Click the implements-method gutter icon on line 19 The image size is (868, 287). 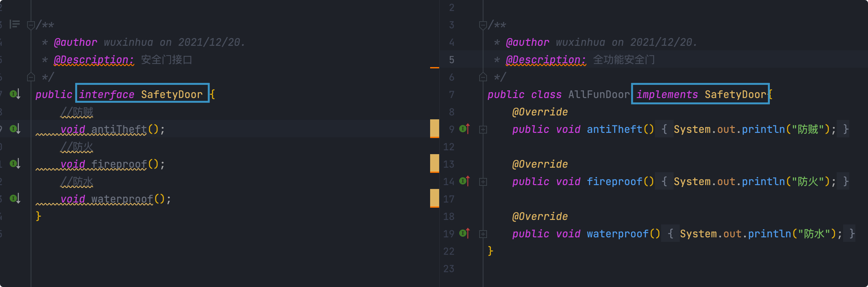465,233
